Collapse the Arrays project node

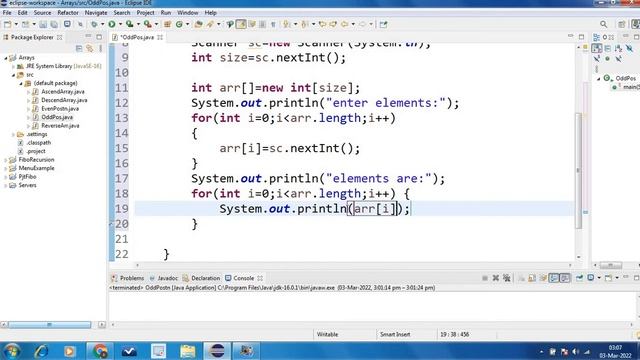click(x=6, y=58)
